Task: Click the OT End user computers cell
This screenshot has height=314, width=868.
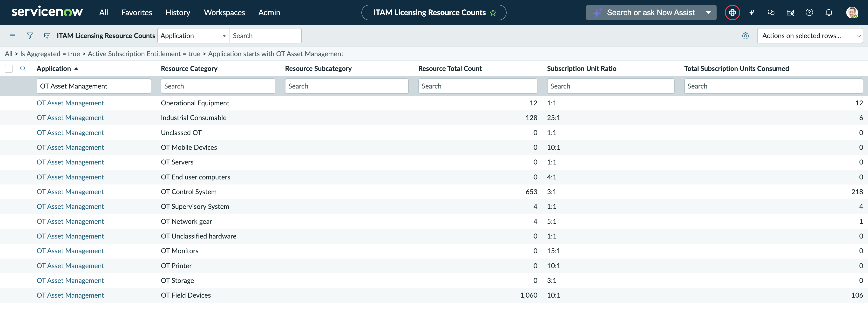Action: 196,177
